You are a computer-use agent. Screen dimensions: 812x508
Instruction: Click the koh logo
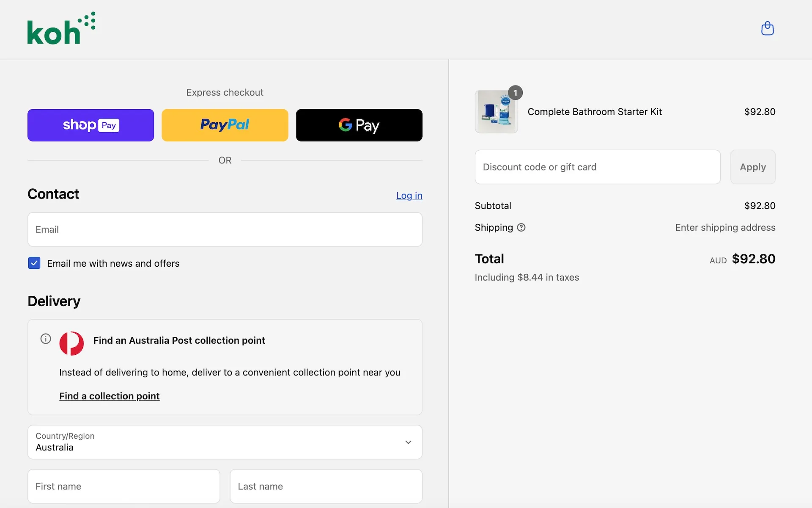point(61,28)
